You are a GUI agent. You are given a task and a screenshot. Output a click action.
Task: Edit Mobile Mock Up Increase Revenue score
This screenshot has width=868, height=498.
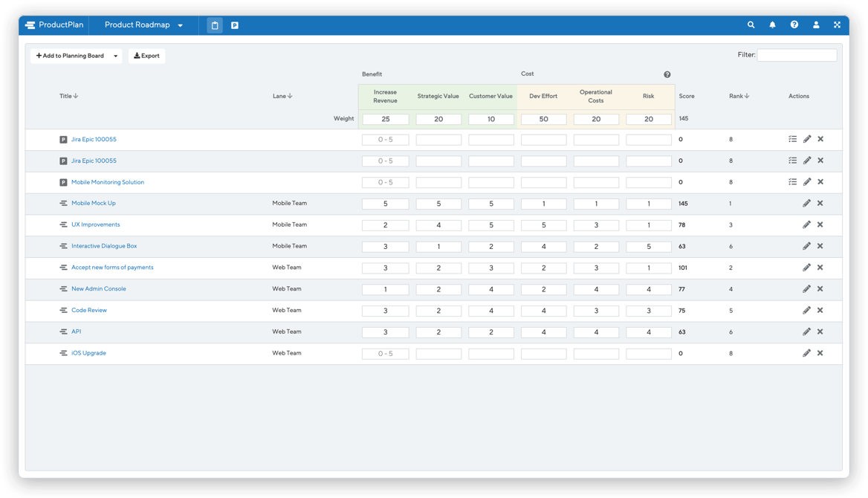pyautogui.click(x=385, y=204)
